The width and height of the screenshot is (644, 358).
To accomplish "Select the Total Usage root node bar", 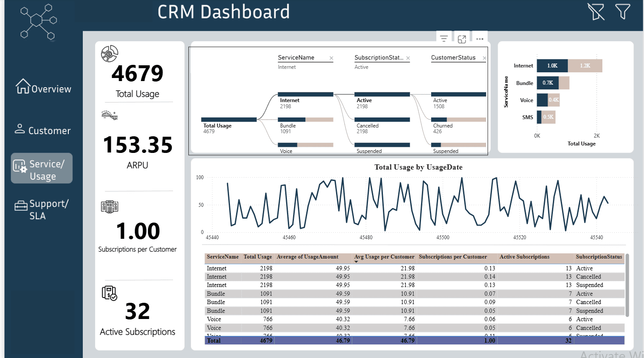I will [229, 120].
